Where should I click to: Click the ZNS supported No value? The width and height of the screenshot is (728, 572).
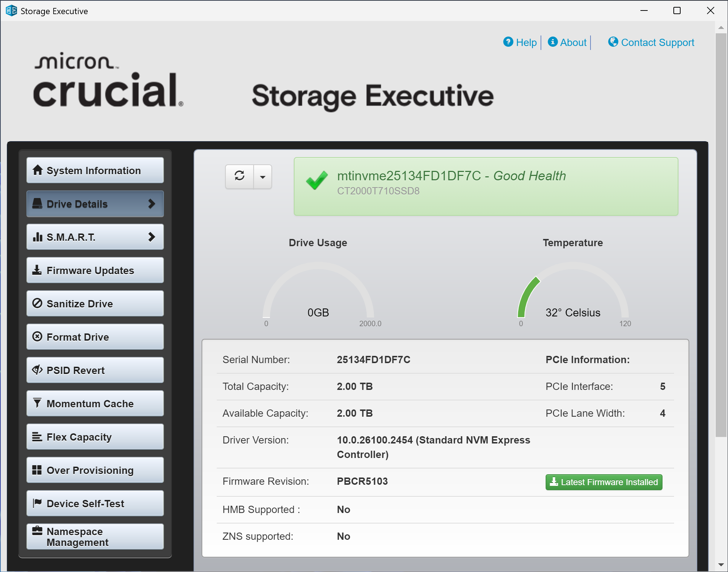[x=343, y=536]
